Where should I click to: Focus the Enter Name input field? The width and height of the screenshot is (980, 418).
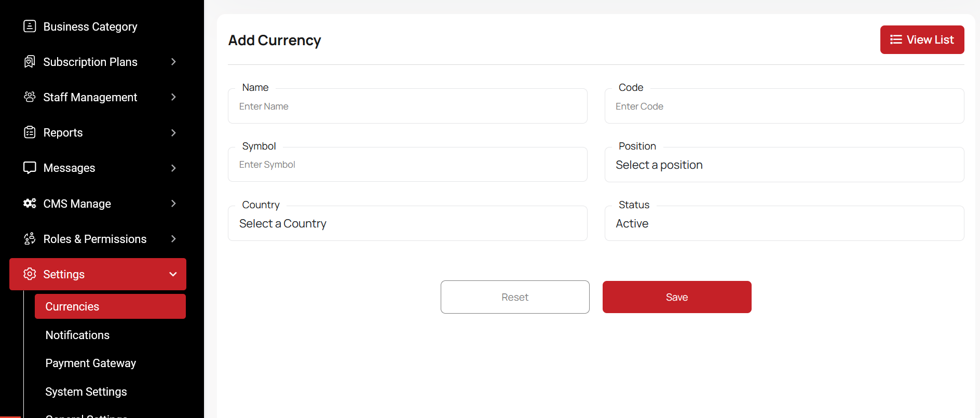point(407,106)
